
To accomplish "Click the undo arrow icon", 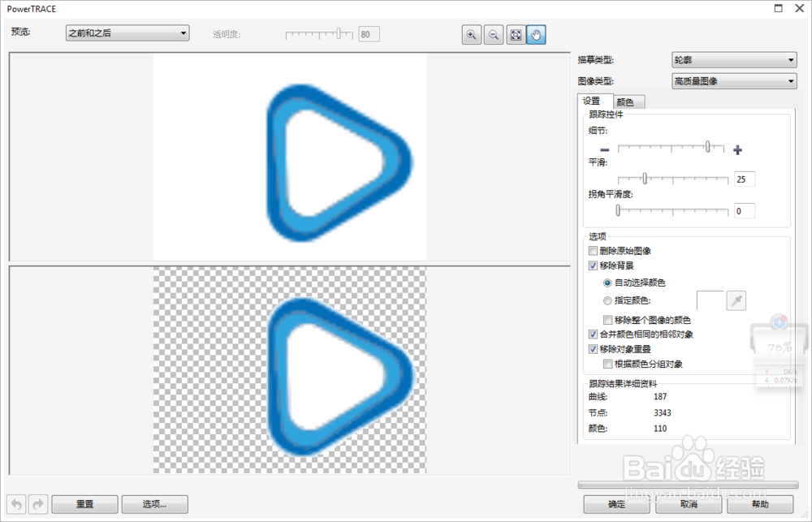I will (16, 504).
